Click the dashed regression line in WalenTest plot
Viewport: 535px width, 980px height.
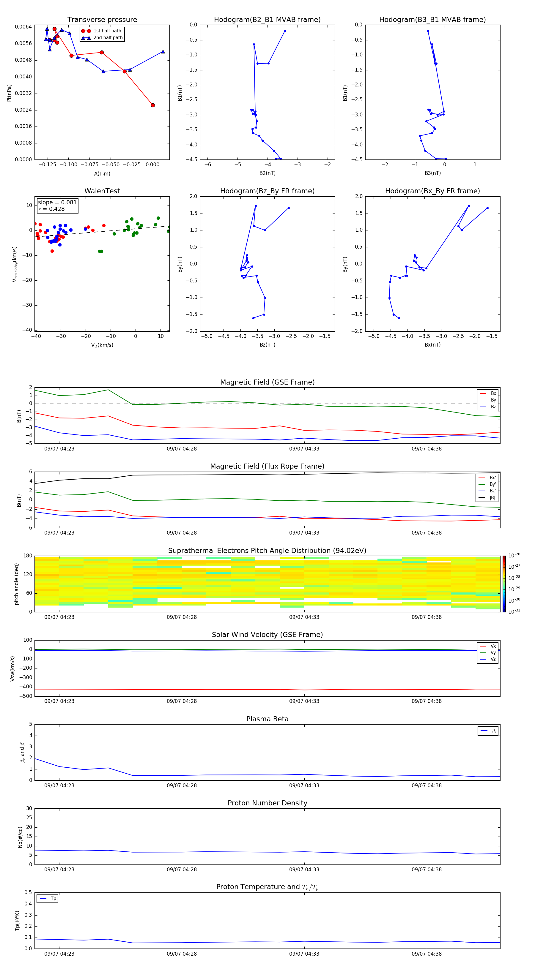[x=102, y=231]
